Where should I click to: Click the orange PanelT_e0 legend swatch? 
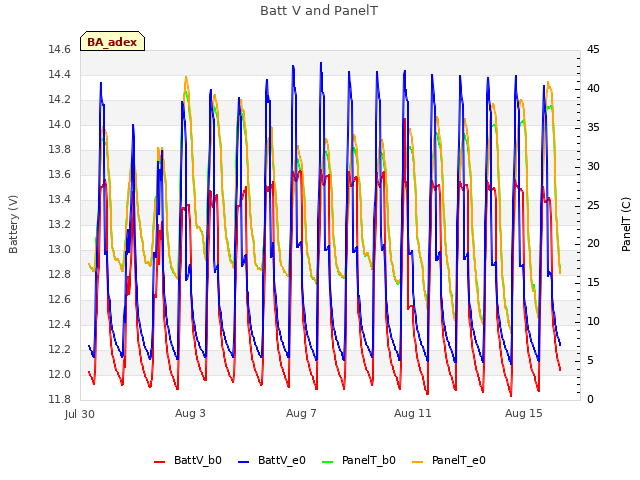pyautogui.click(x=418, y=462)
